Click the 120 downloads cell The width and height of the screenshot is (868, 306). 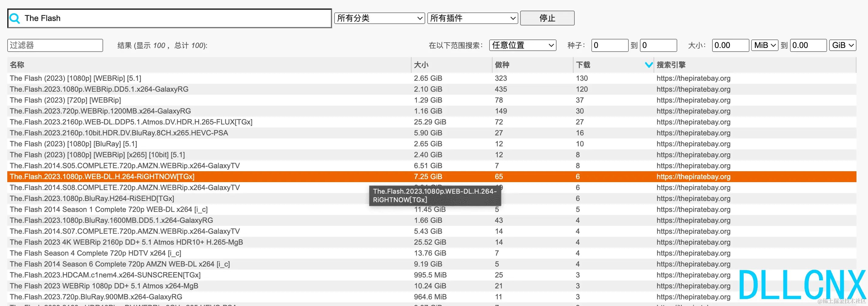[x=582, y=89]
